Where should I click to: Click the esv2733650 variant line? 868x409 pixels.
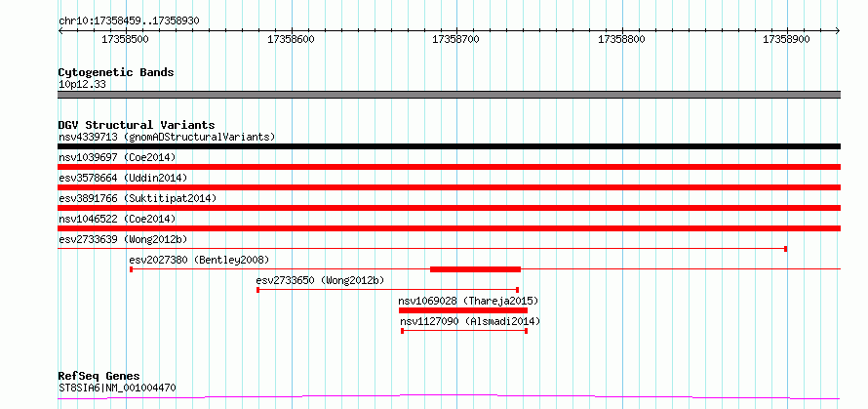coord(388,290)
